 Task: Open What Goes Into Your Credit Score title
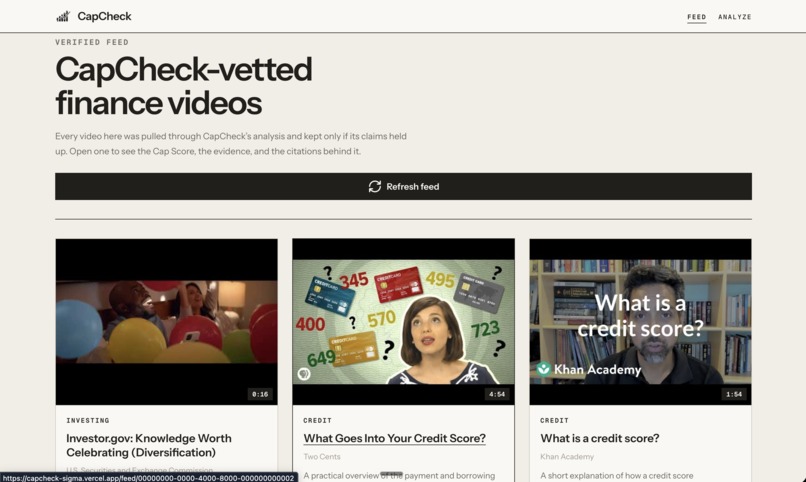pyautogui.click(x=394, y=438)
